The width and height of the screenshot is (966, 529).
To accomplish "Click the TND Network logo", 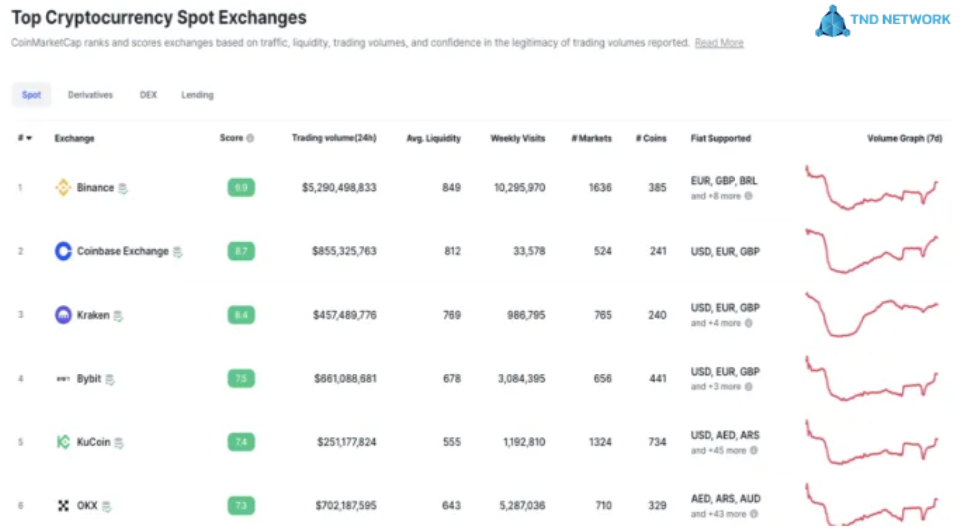I will click(883, 20).
